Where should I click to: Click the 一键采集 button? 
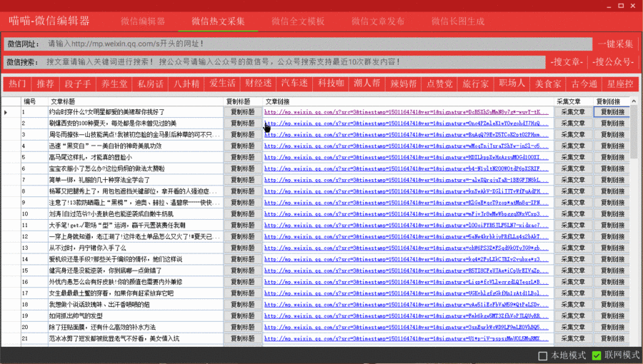(616, 44)
